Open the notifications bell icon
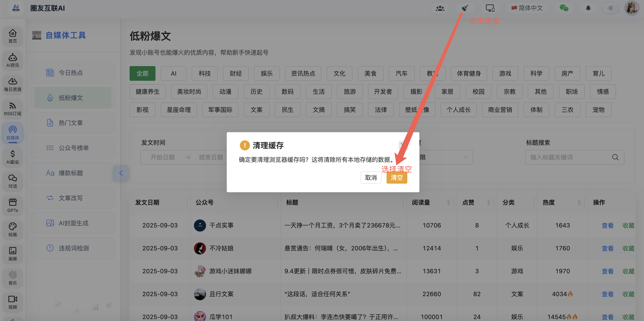This screenshot has height=321, width=644. point(588,8)
